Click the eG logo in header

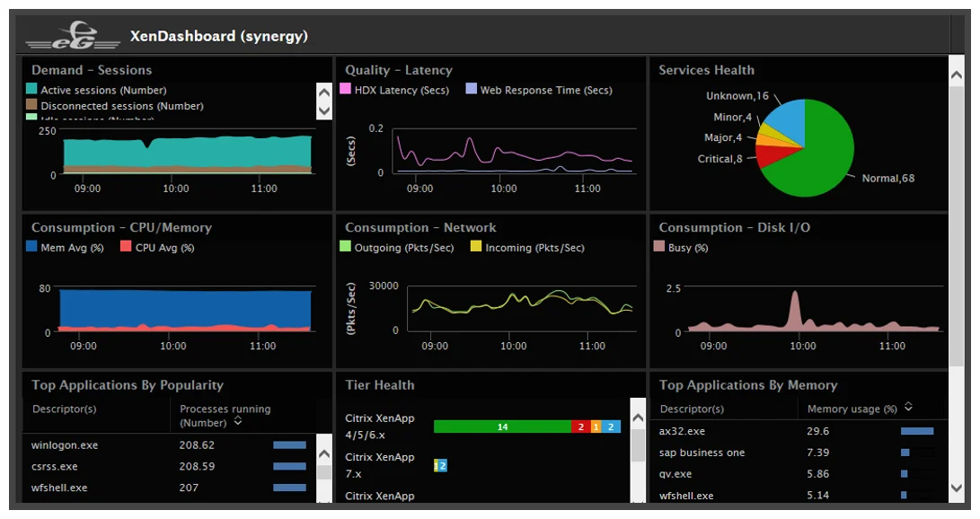[x=73, y=35]
